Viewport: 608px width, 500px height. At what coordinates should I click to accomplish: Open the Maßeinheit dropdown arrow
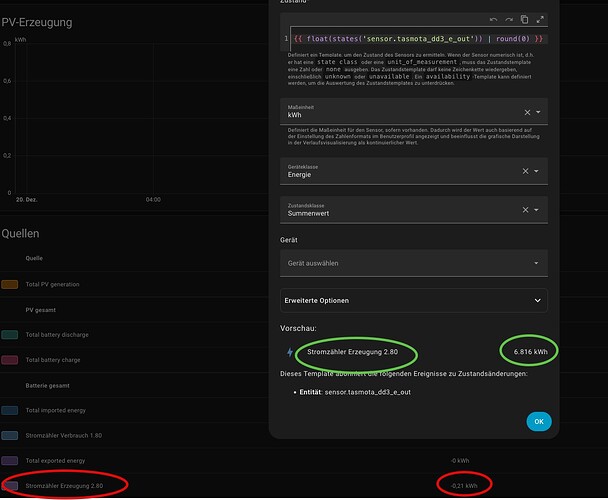coord(538,112)
